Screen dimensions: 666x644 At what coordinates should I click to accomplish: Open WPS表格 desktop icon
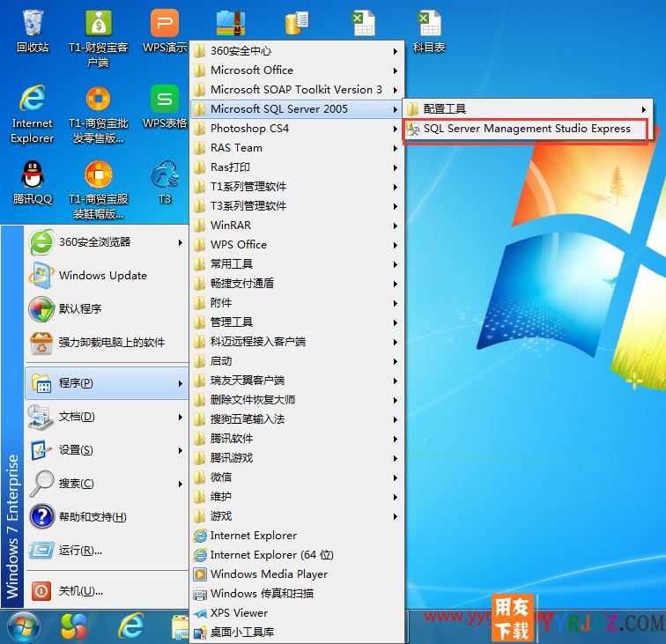tap(165, 107)
